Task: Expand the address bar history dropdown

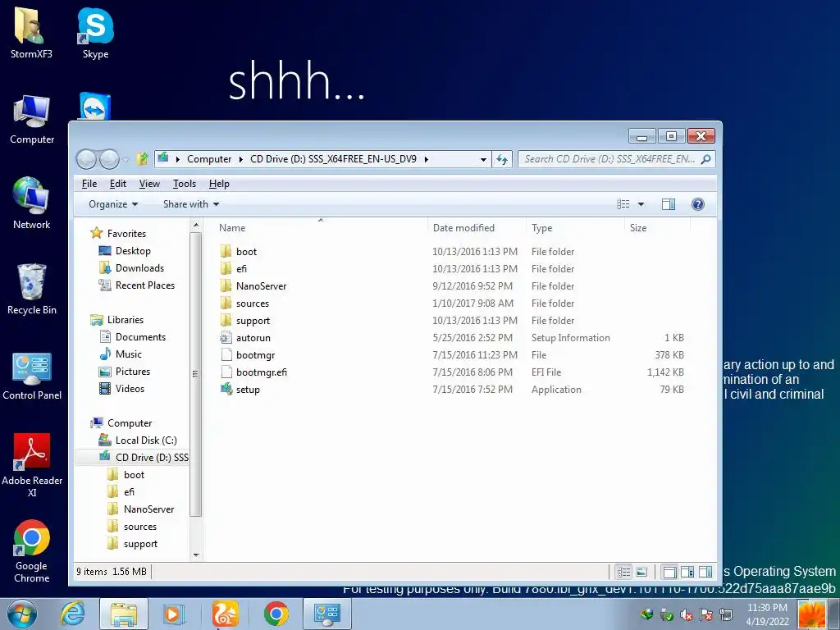Action: click(x=483, y=159)
